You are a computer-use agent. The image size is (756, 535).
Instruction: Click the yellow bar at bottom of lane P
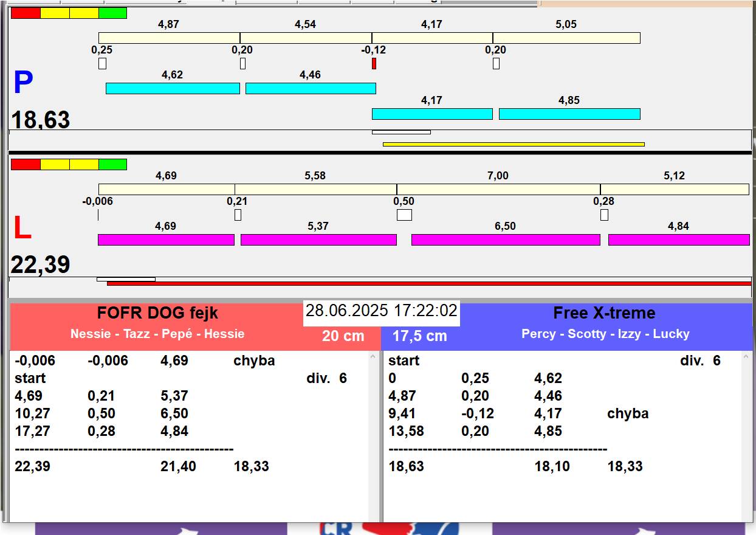pos(514,144)
